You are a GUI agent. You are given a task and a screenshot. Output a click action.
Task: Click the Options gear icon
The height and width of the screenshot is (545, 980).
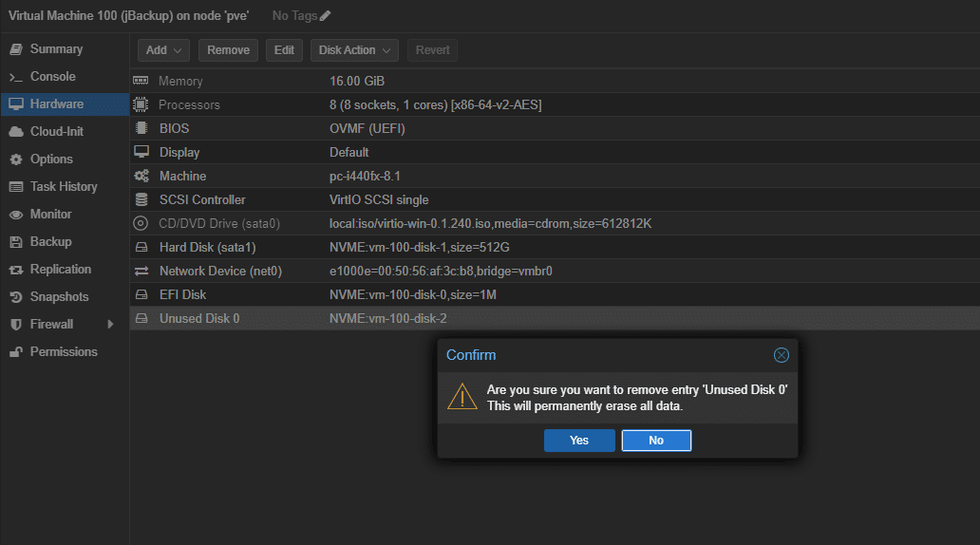pos(16,160)
